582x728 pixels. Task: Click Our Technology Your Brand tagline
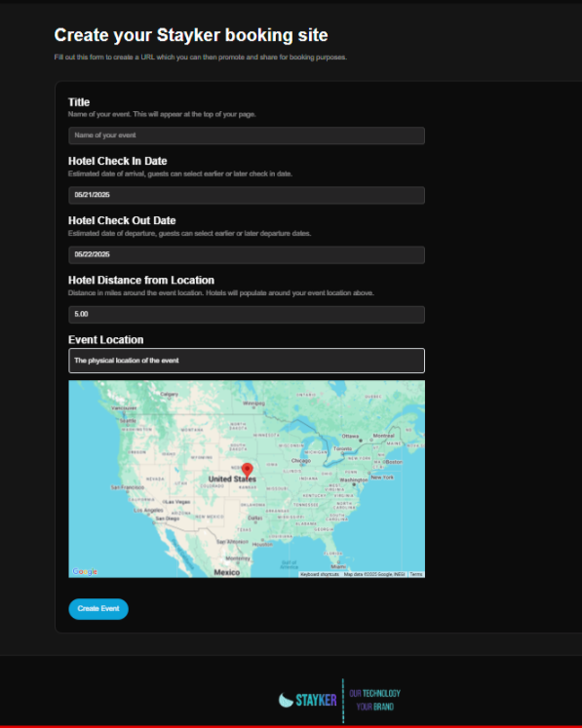(x=375, y=700)
